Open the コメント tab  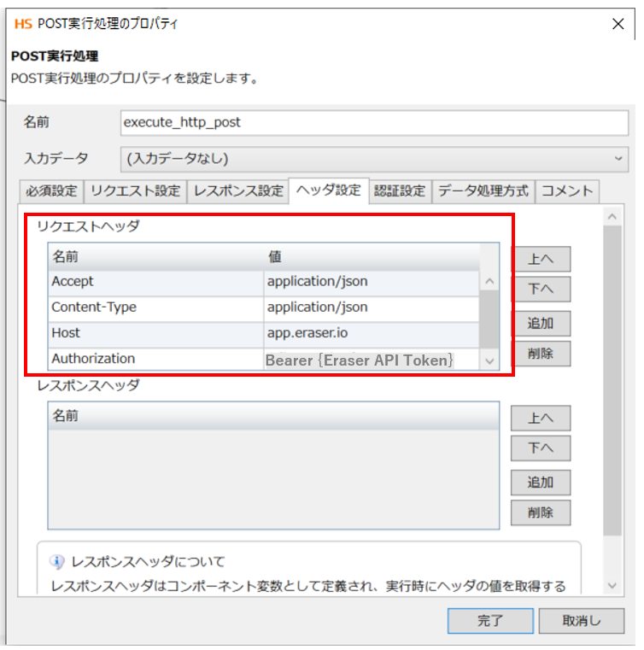(x=567, y=191)
